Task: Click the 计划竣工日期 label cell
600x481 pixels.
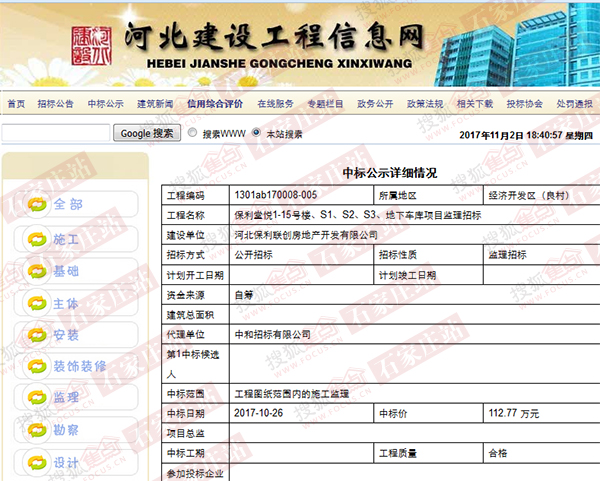Action: [x=429, y=275]
